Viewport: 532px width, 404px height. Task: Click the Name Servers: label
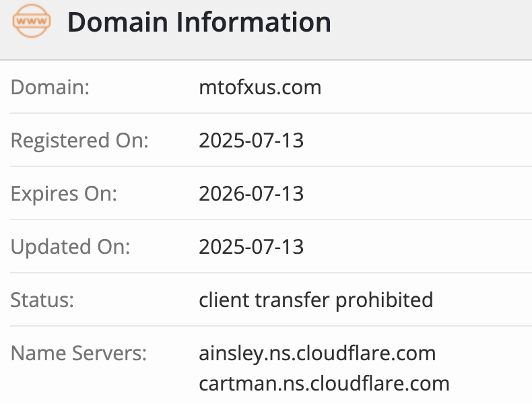point(79,353)
